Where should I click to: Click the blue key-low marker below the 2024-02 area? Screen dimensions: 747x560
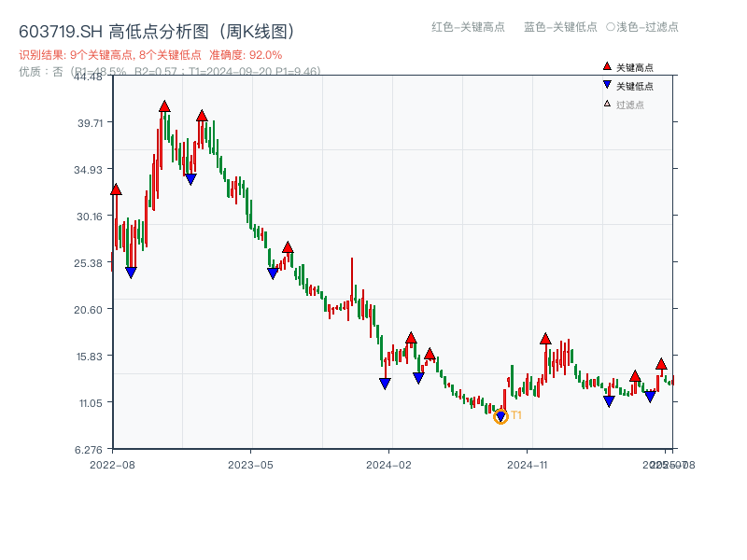click(385, 382)
